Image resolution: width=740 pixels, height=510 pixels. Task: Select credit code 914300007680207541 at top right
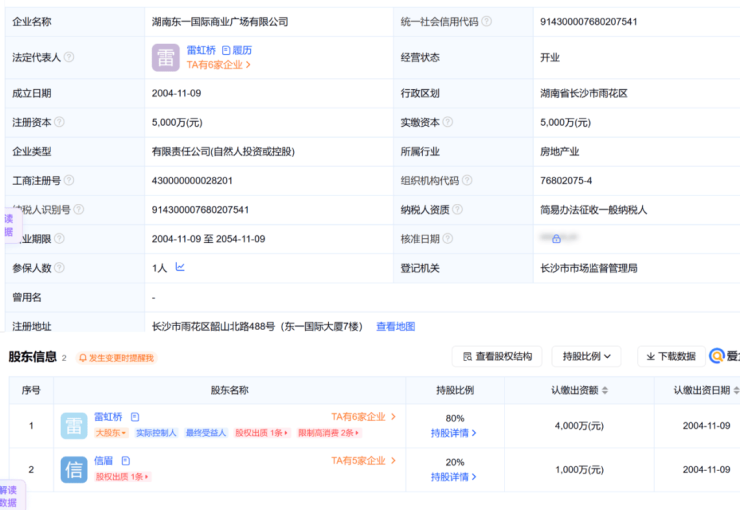tap(589, 22)
